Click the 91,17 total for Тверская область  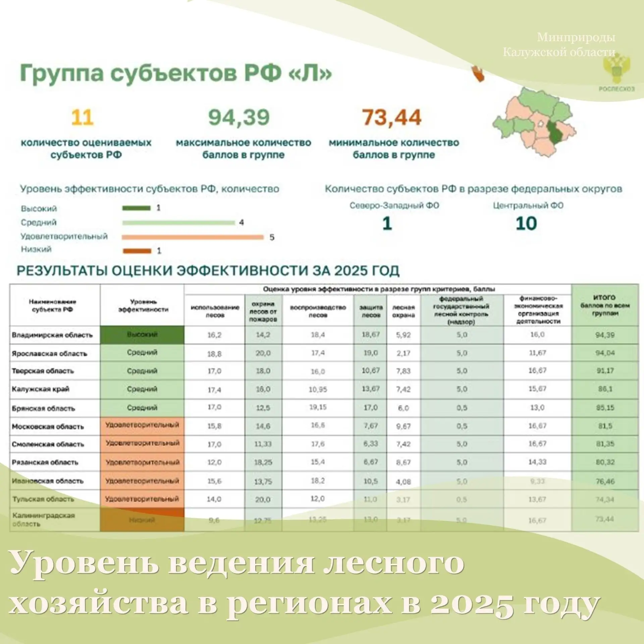[x=605, y=371]
